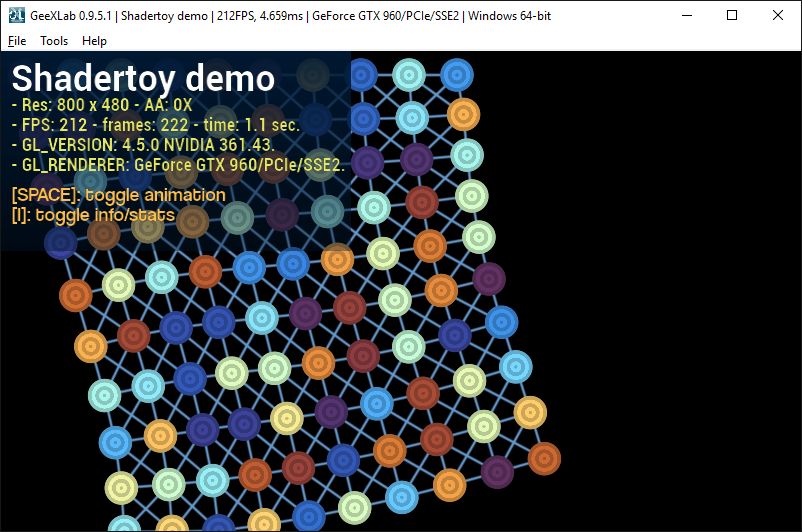
Task: Open the Help menu
Action: [94, 41]
